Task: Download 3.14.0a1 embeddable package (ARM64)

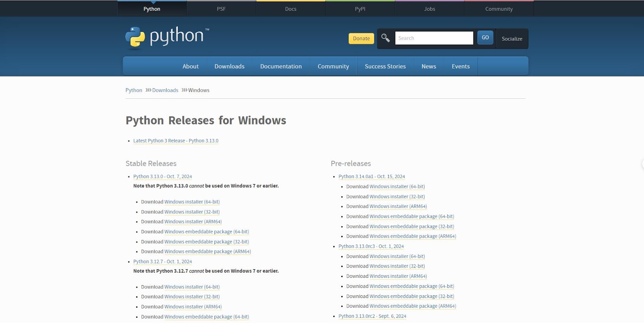Action: click(x=413, y=236)
